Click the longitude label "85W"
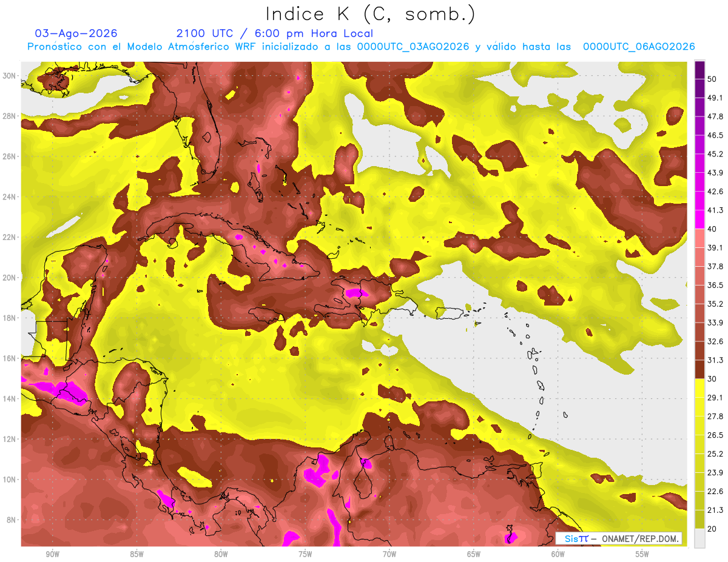728x562 pixels. (x=136, y=555)
